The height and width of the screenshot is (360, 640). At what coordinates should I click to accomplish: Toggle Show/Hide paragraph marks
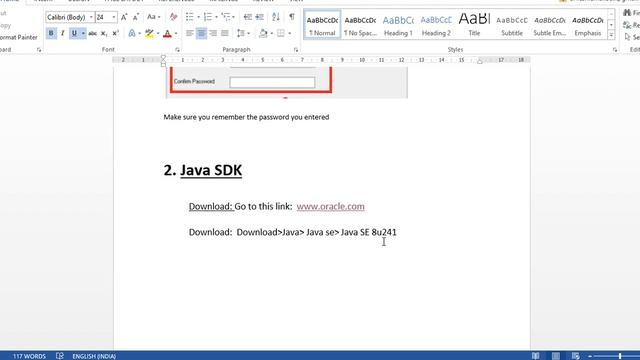point(292,17)
